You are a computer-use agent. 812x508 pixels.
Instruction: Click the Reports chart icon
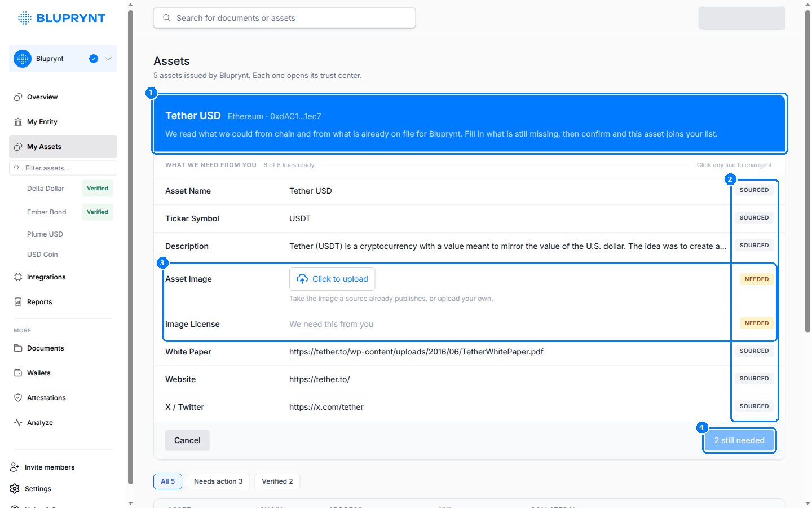pos(18,302)
